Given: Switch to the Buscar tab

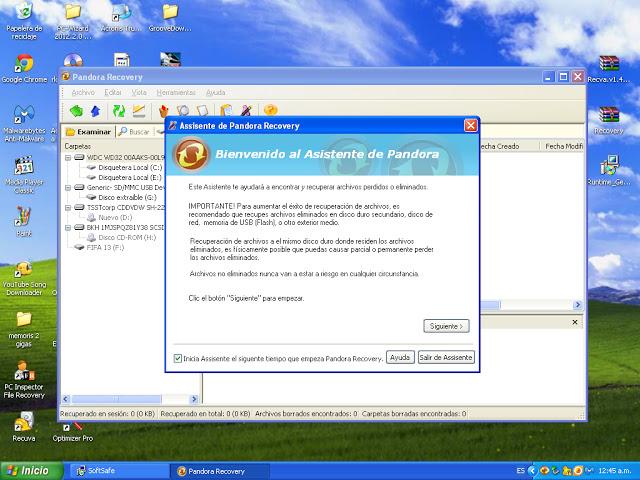Looking at the screenshot, I should [x=134, y=131].
